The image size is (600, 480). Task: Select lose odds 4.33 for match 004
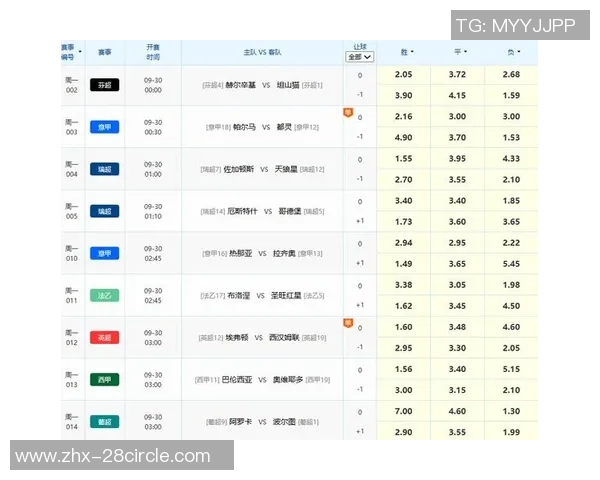(x=511, y=158)
